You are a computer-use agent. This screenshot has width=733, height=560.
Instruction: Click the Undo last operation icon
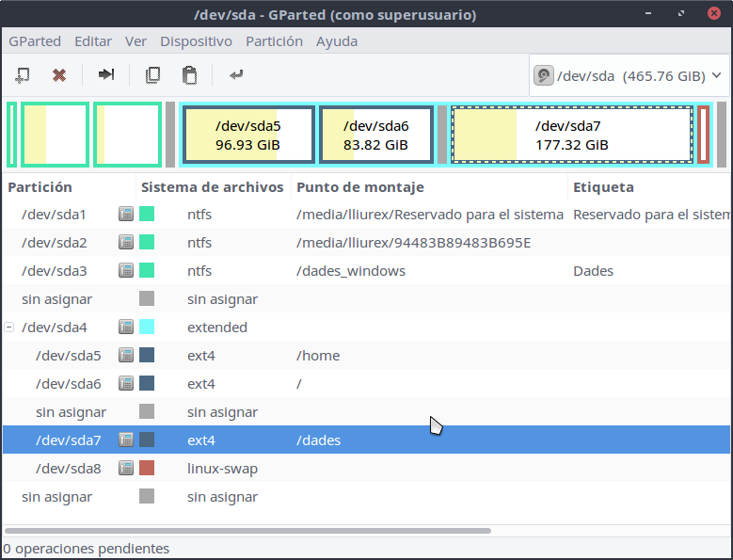[x=236, y=74]
